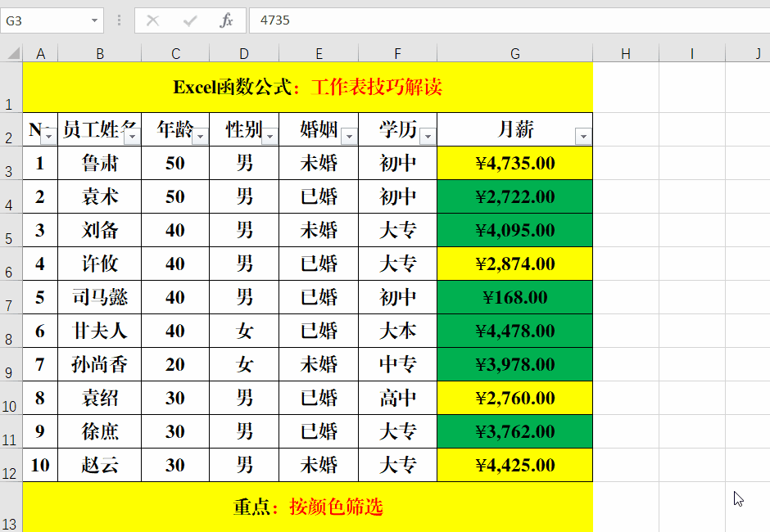
Task: Select green cell ¥2,722.00
Action: pos(514,196)
